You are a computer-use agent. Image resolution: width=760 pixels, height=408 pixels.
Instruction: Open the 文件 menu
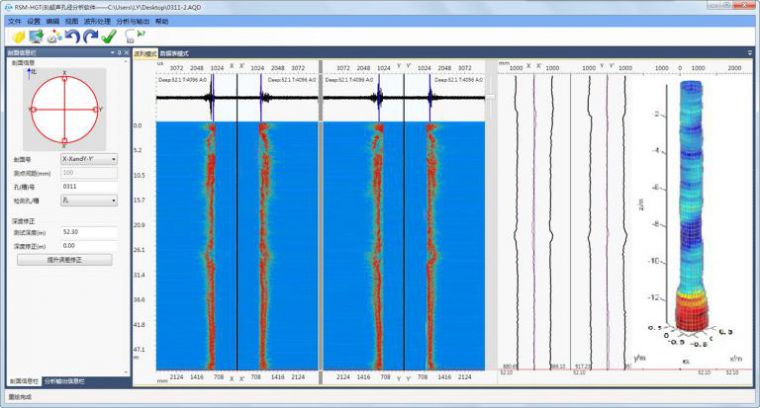click(x=14, y=21)
